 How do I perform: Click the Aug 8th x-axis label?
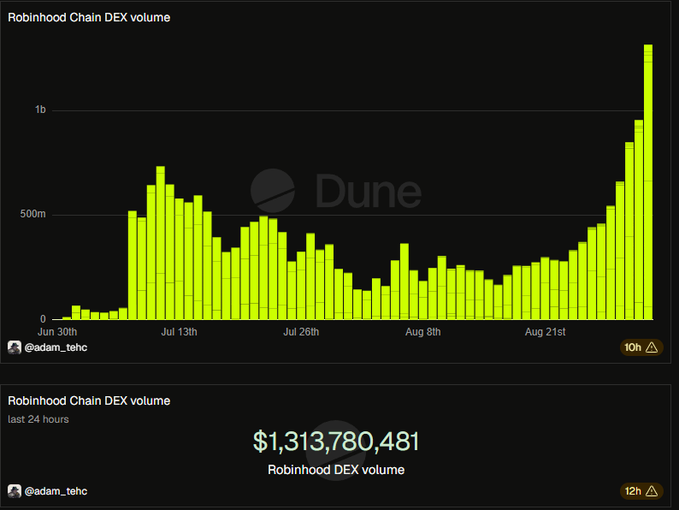(423, 332)
